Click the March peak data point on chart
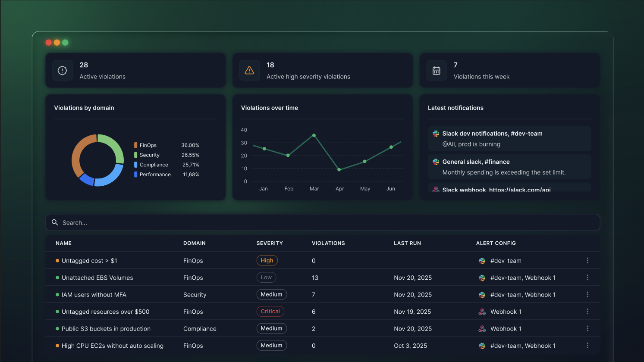Viewport: 644px width, 362px height. [x=314, y=135]
